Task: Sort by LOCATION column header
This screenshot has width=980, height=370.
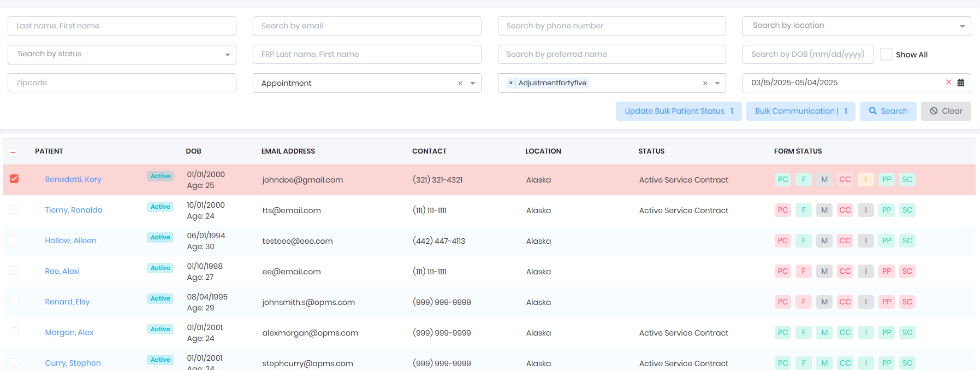Action: coord(543,151)
